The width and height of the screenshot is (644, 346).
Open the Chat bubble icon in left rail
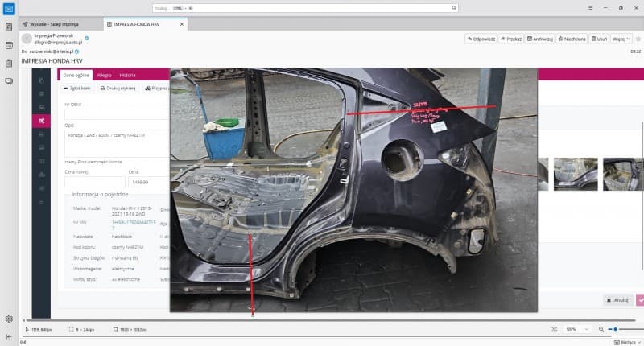tap(9, 81)
